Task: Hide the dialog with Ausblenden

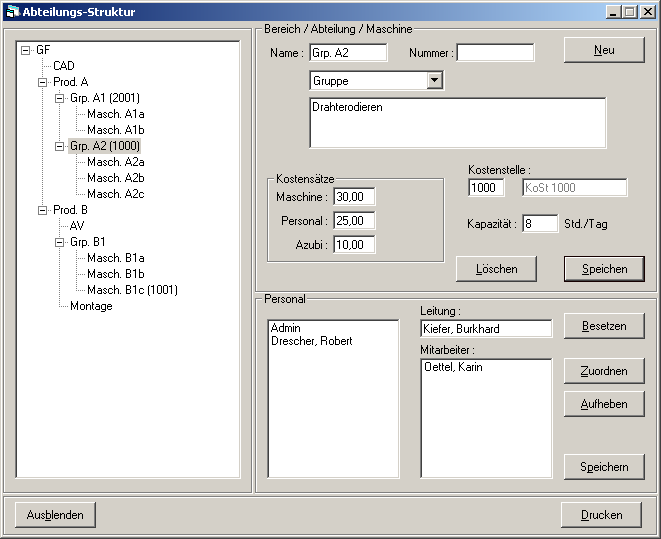Action: pos(55,515)
